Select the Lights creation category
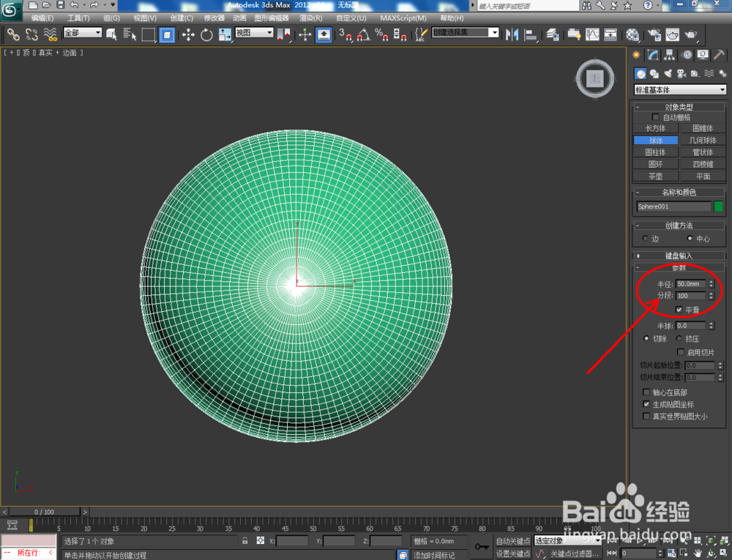Viewport: 732px width, 560px height. (668, 74)
